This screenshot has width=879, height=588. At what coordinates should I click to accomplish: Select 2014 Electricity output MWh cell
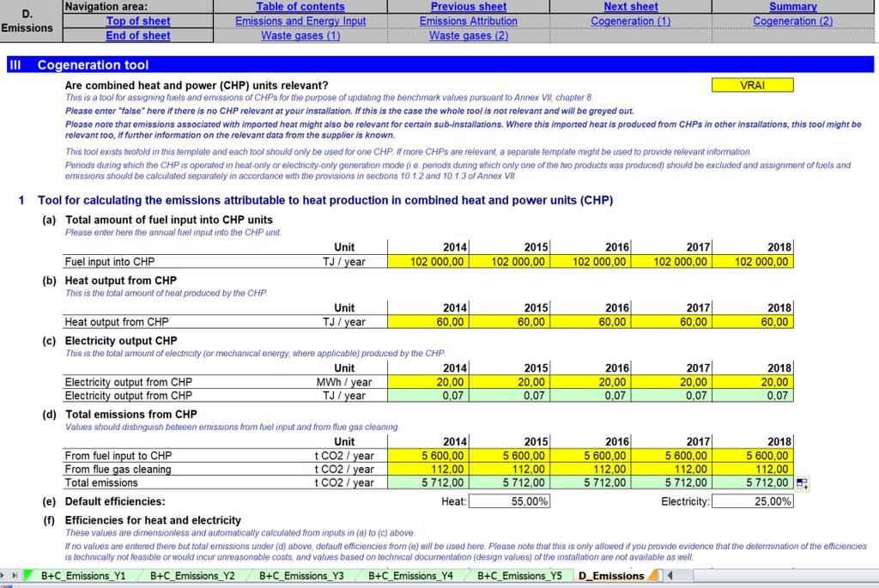[x=428, y=382]
